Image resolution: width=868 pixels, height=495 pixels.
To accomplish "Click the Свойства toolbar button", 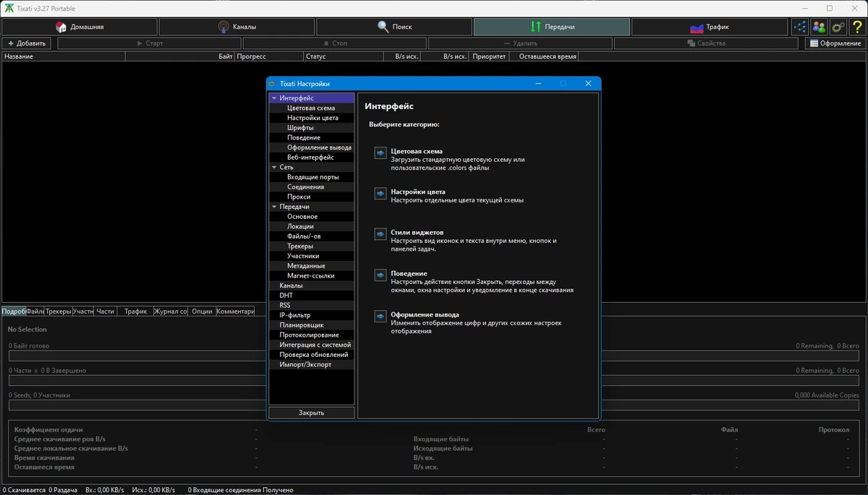I will click(x=706, y=43).
